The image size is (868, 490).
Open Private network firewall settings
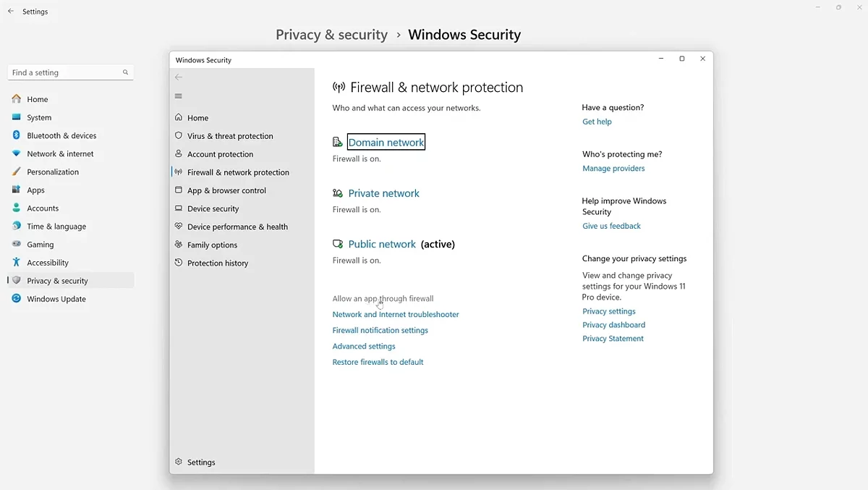pyautogui.click(x=383, y=193)
